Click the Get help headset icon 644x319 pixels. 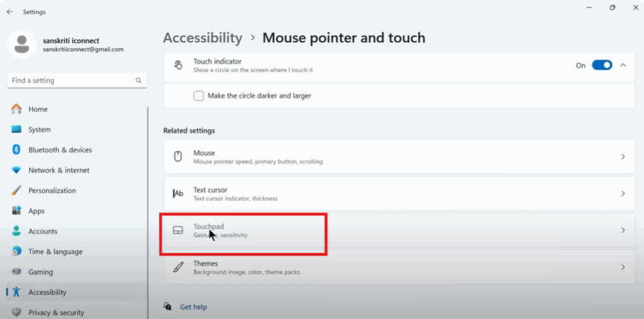[x=167, y=306]
